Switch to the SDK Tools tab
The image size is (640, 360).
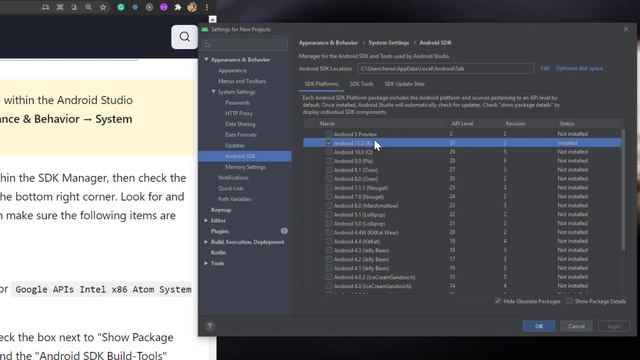pos(361,84)
